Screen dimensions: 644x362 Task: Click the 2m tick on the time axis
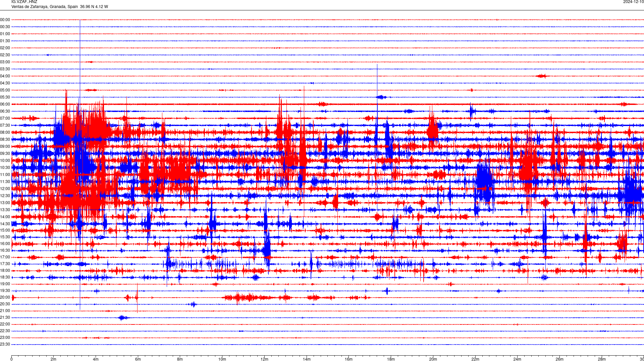pos(54,359)
